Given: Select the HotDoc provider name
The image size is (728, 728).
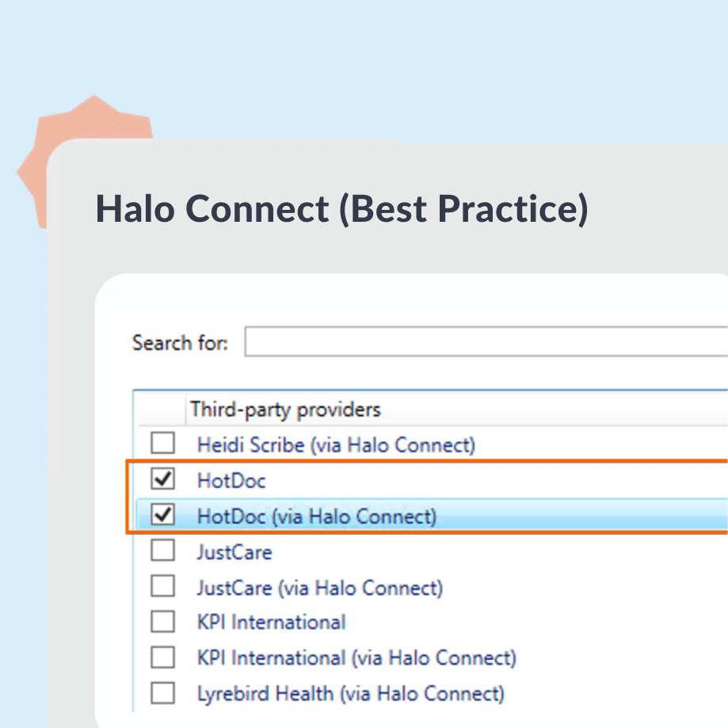Looking at the screenshot, I should coord(231,481).
